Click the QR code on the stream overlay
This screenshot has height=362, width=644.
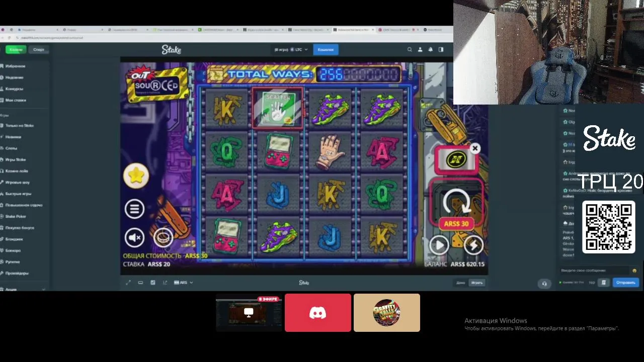(x=609, y=227)
